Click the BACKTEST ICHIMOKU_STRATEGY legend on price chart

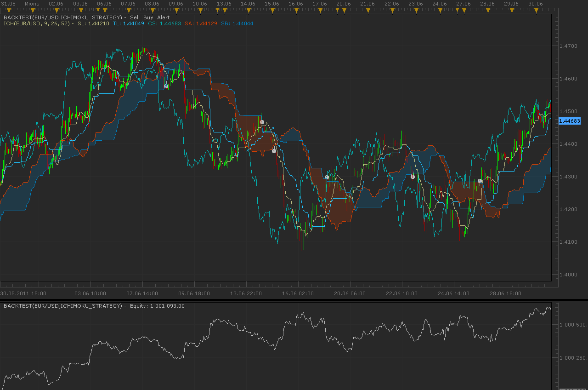(63, 17)
